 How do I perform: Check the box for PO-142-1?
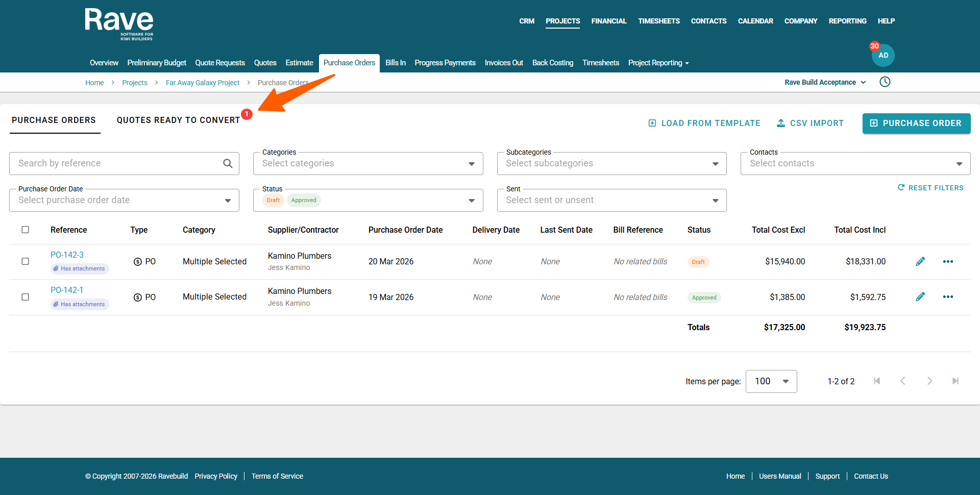click(25, 297)
